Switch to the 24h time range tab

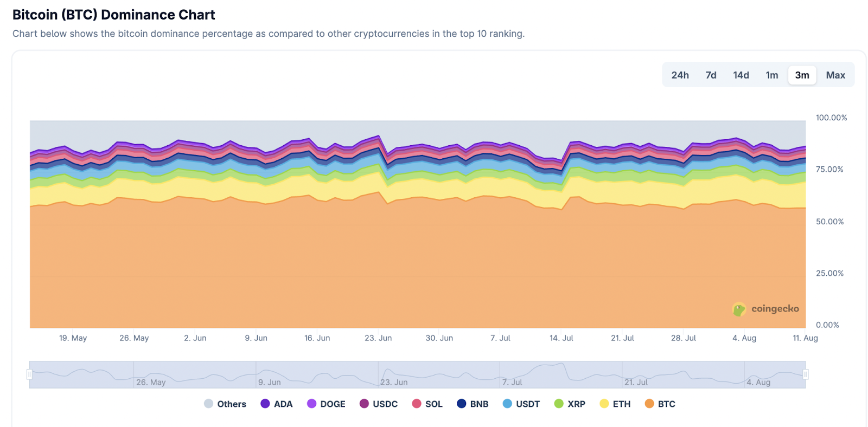click(x=680, y=75)
